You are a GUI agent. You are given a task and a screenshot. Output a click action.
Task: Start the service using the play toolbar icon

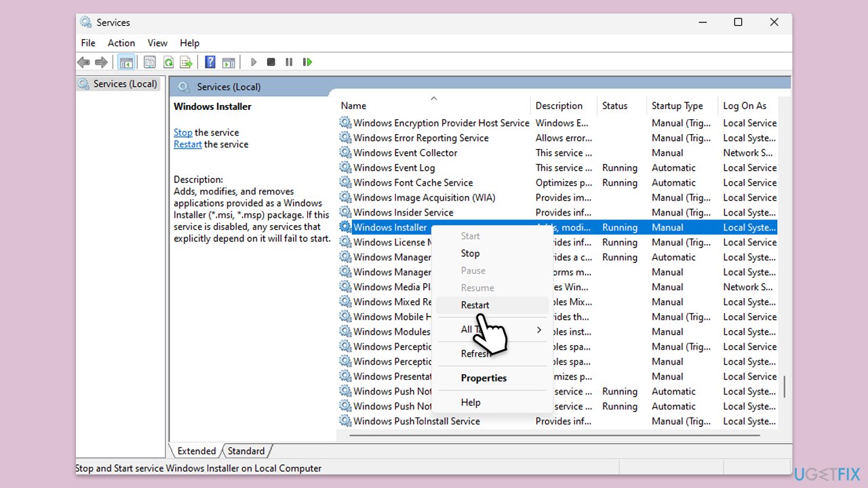coord(254,62)
